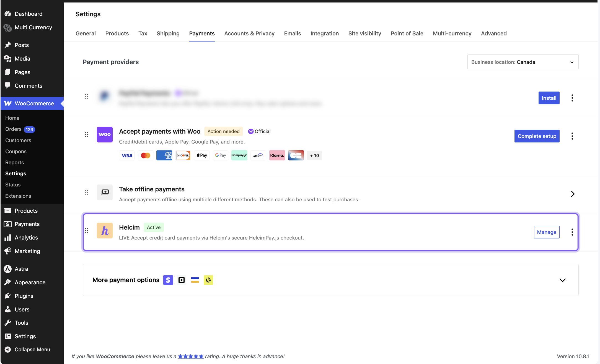Click the Tools wrench icon

pos(8,323)
